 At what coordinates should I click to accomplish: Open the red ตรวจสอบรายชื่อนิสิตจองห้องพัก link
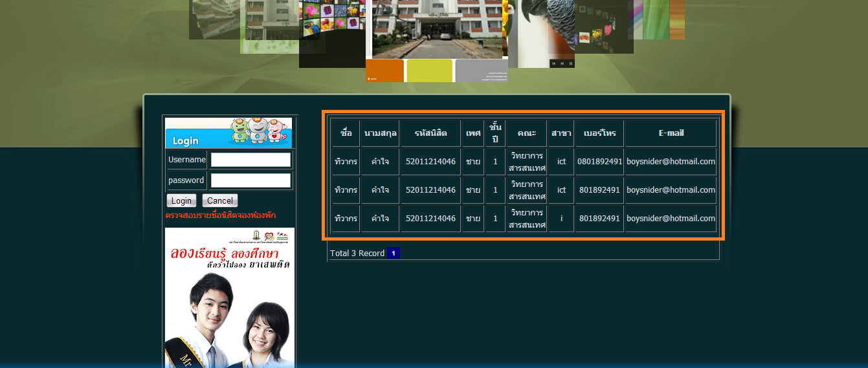click(x=220, y=215)
